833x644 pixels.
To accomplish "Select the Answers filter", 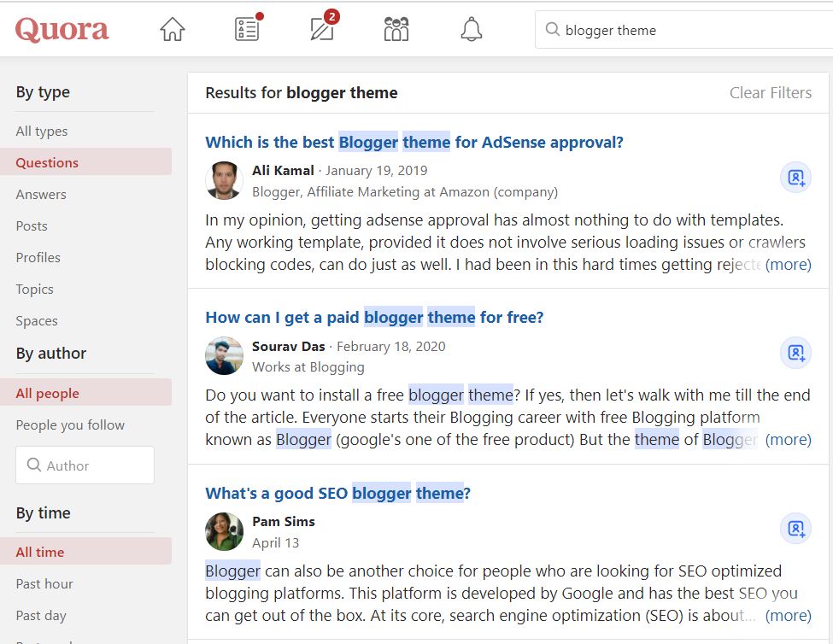I will [43, 194].
